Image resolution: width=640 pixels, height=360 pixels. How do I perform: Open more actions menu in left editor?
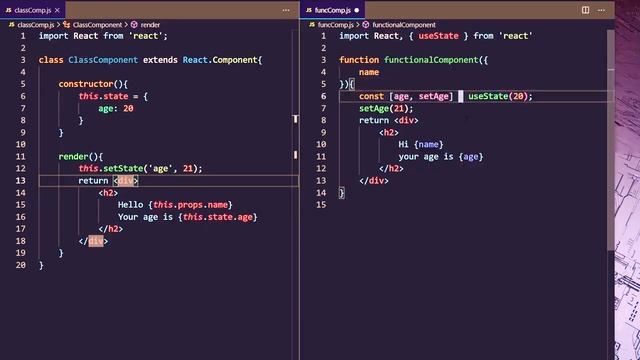click(x=286, y=10)
